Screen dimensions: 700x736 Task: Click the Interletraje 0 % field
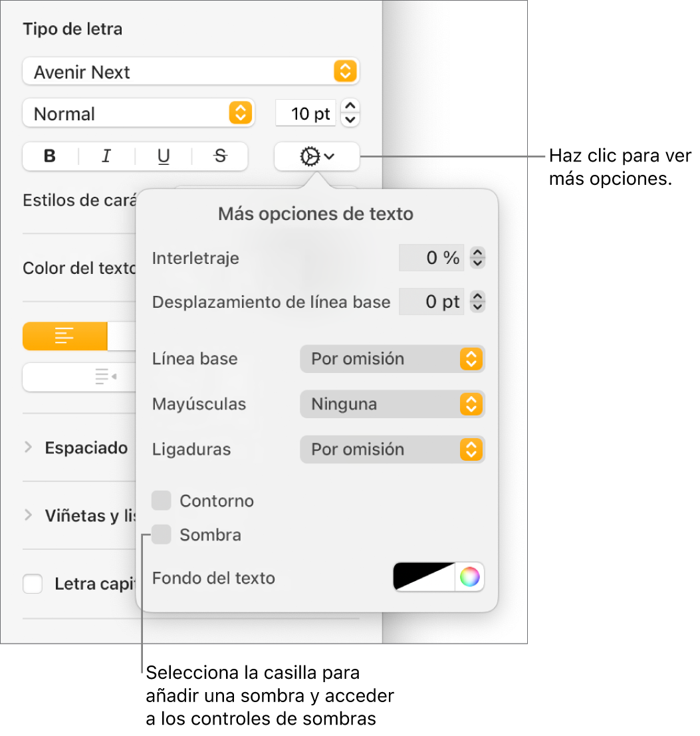431,258
